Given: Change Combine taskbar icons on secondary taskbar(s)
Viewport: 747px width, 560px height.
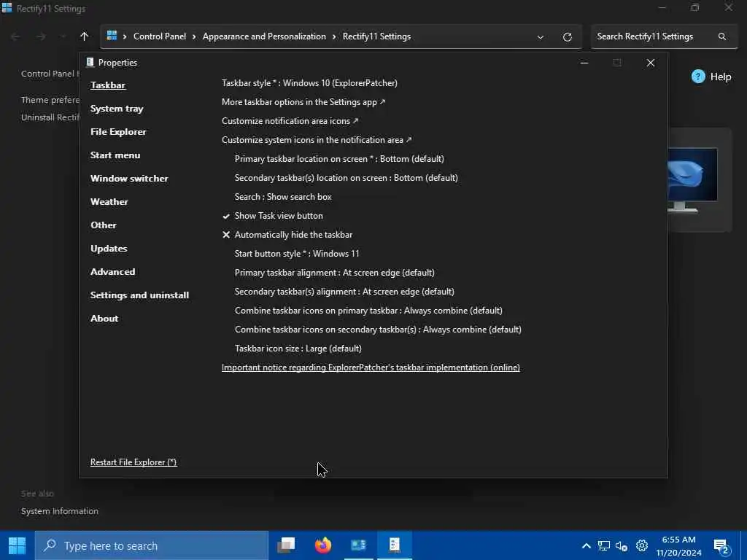Looking at the screenshot, I should [378, 330].
